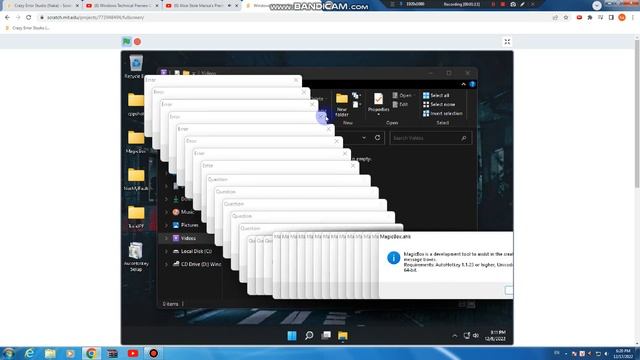The width and height of the screenshot is (640, 360).
Task: Click the Windows 11 taskbar clock
Action: pos(496,336)
